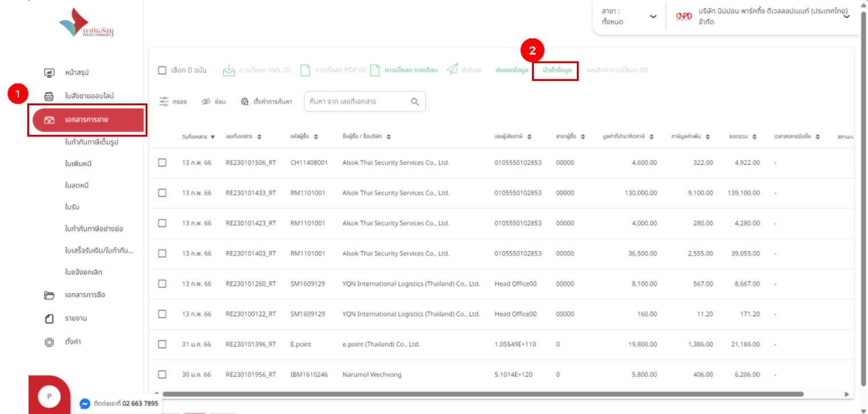This screenshot has height=414, width=868.
Task: Open ใบกำกับภาษีเต็มรูป submenu item
Action: coord(91,142)
